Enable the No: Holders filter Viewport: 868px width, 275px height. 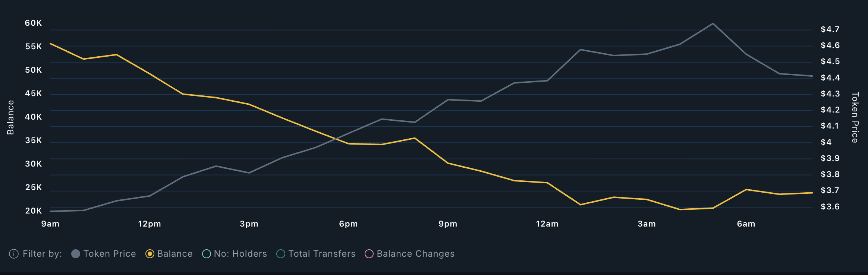point(207,254)
